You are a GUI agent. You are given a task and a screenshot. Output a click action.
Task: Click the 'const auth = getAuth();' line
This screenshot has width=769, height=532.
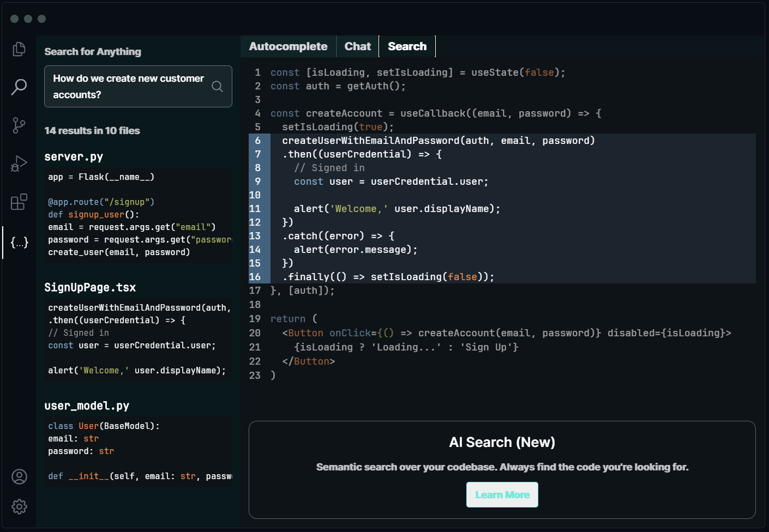[x=338, y=86]
